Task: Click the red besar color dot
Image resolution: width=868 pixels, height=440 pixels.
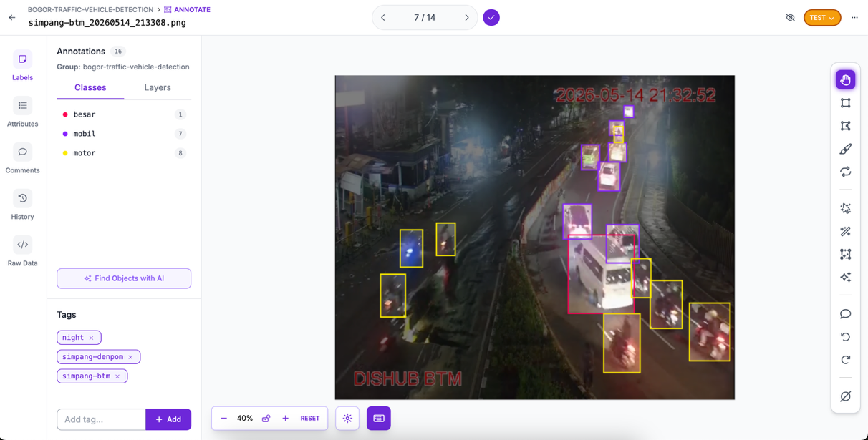Action: pyautogui.click(x=65, y=114)
